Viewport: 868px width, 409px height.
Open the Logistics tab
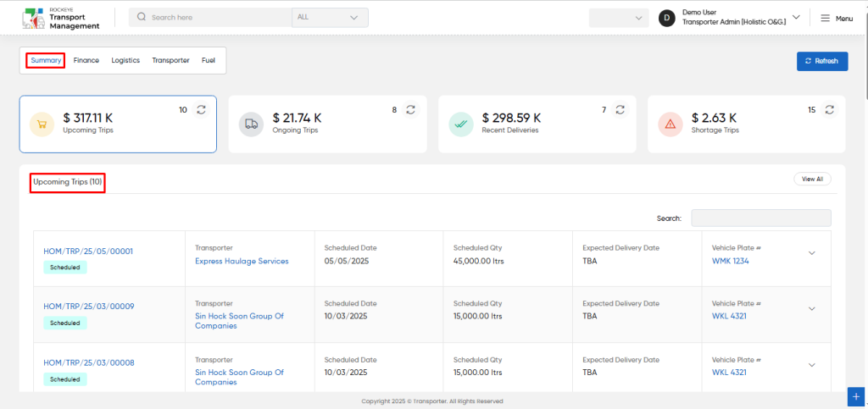(x=125, y=61)
